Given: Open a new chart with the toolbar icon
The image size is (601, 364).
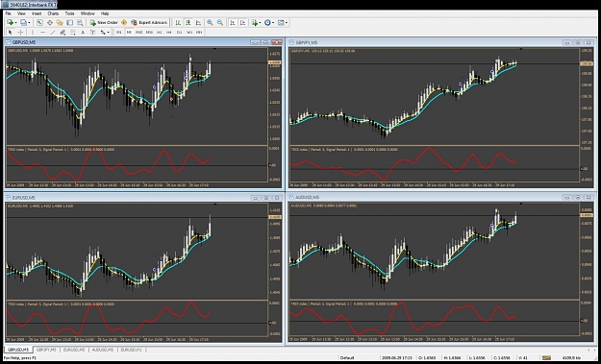Looking at the screenshot, I should [10, 23].
